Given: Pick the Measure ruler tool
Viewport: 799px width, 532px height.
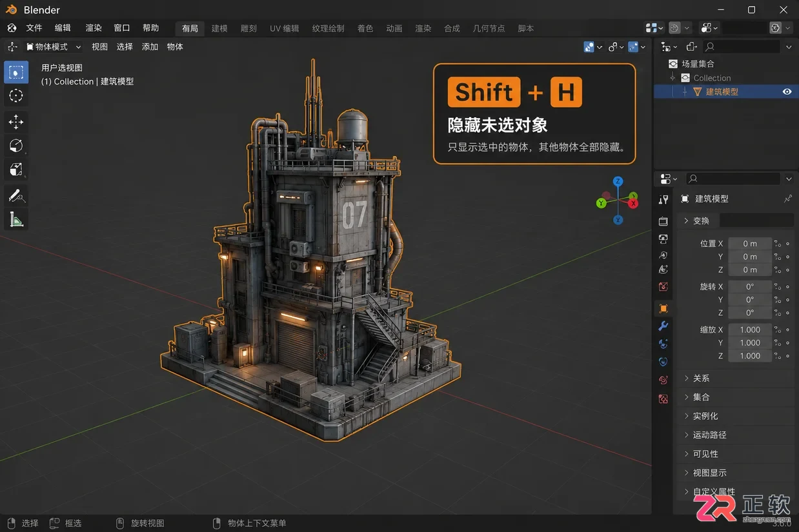Looking at the screenshot, I should (16, 220).
